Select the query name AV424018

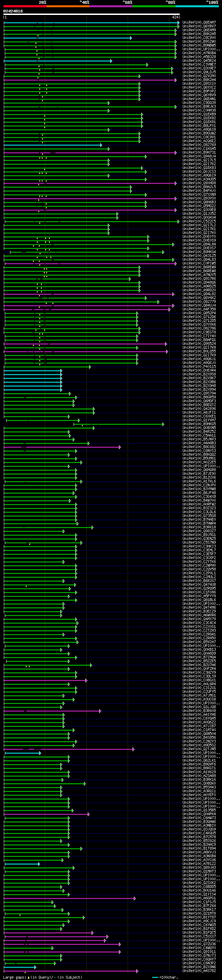(x=13, y=11)
